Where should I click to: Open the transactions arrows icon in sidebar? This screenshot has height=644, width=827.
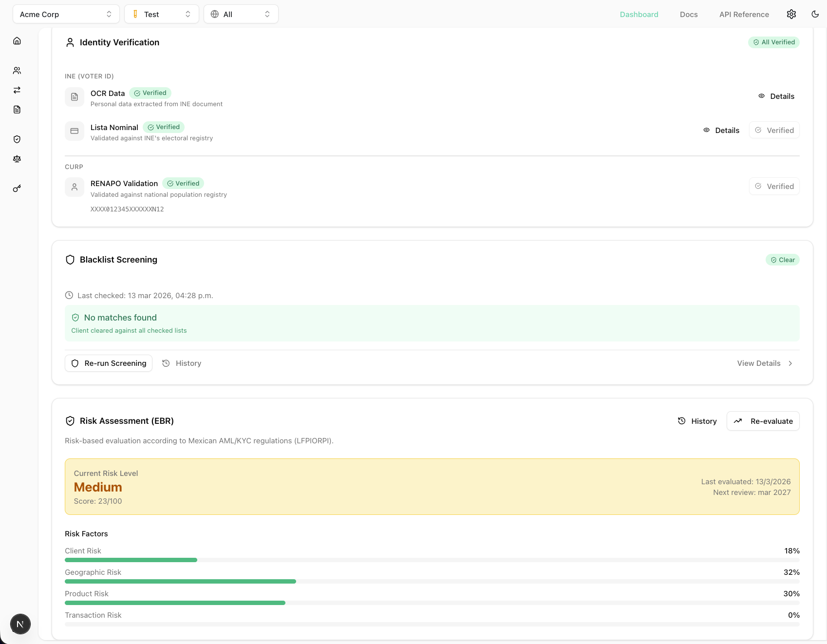point(17,90)
